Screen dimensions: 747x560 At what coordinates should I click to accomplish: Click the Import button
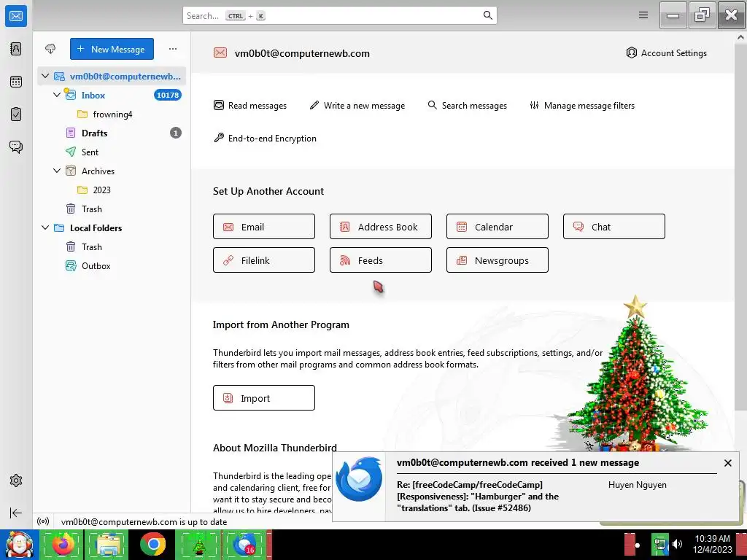pos(264,397)
